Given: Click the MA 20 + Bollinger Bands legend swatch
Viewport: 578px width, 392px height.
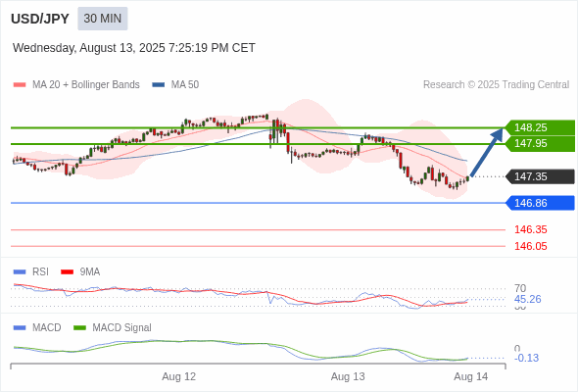Looking at the screenshot, I should 20,85.
